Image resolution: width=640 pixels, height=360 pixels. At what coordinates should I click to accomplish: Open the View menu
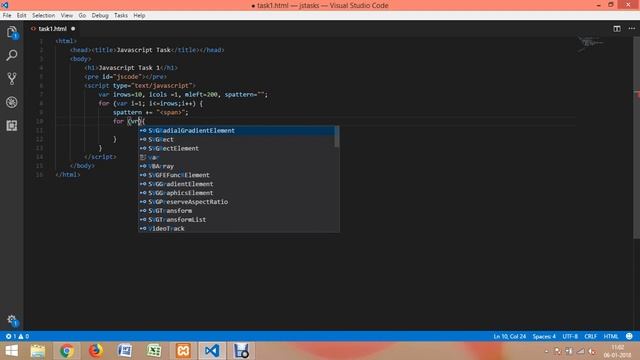[x=67, y=16]
